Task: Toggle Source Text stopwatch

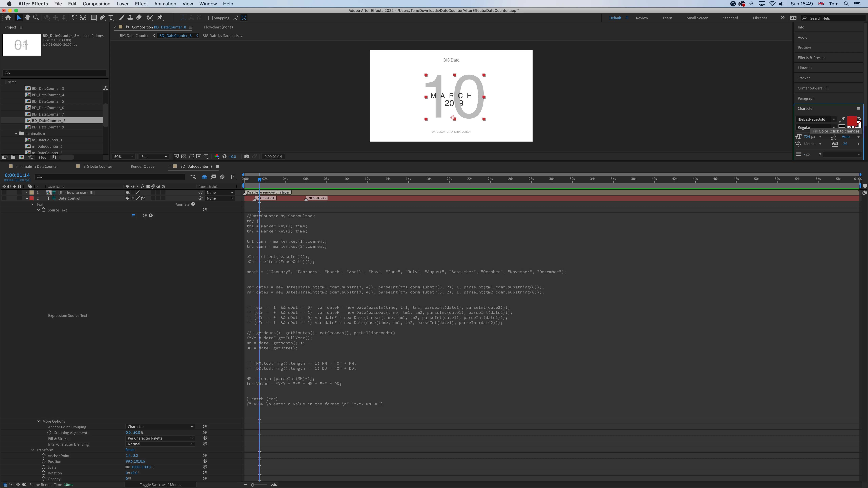Action: (x=43, y=210)
